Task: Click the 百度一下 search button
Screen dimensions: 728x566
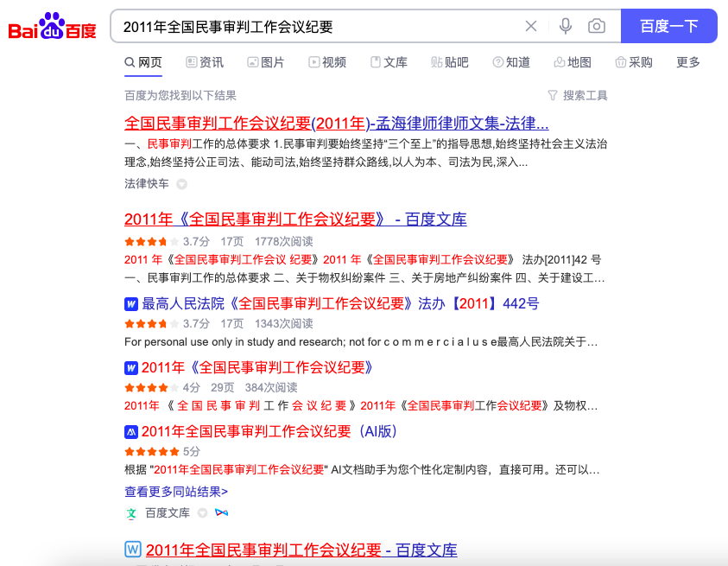Action: coord(668,26)
